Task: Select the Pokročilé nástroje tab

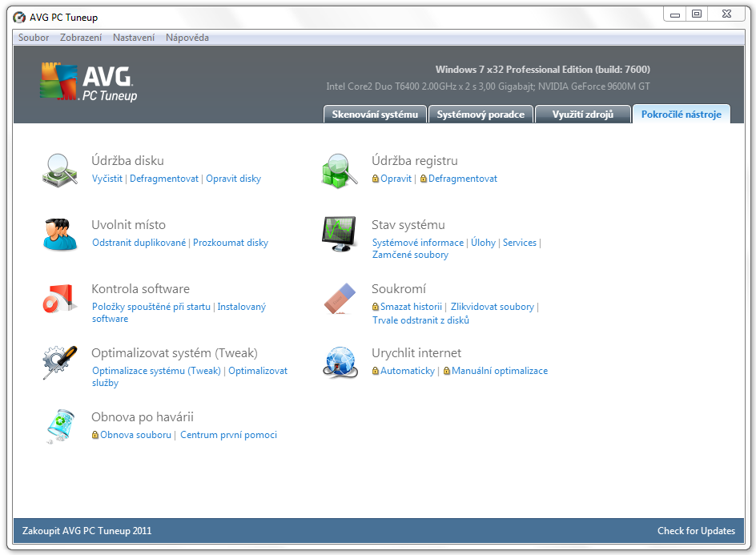Action: pyautogui.click(x=681, y=115)
